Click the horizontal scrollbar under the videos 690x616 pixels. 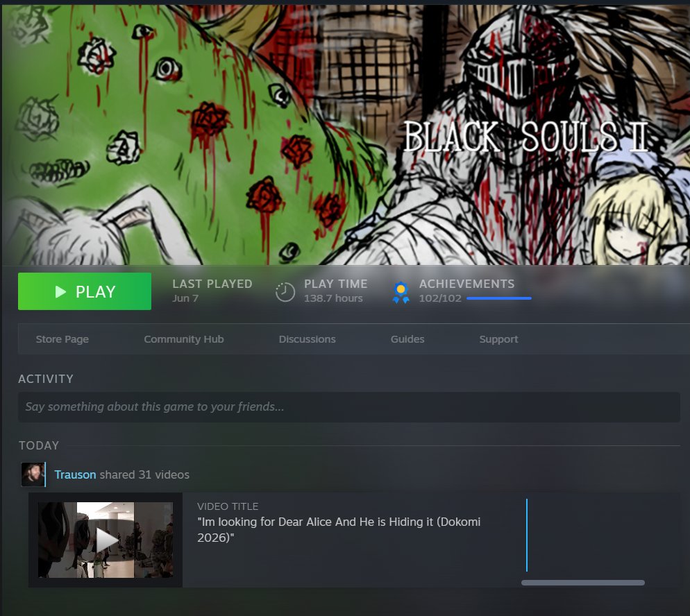(582, 583)
